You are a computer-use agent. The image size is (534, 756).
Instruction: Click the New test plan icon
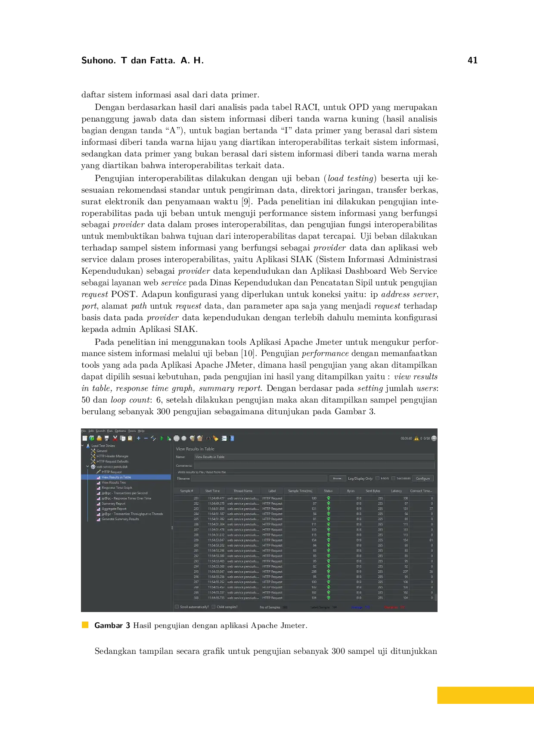tap(85, 438)
